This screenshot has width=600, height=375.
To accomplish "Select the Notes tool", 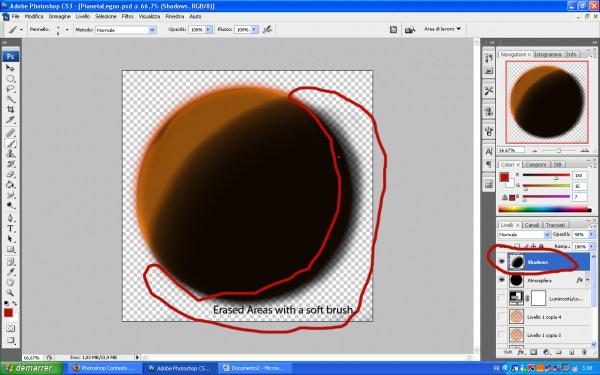I will tap(10, 262).
